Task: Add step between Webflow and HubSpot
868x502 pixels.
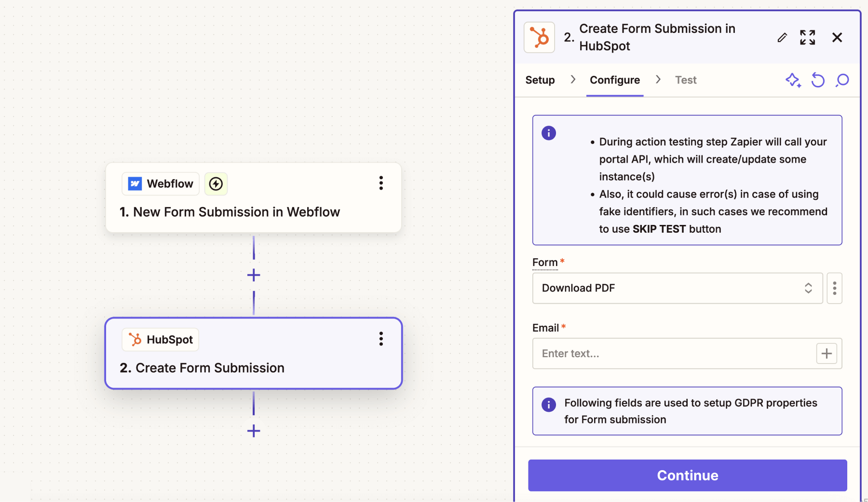Action: 254,275
